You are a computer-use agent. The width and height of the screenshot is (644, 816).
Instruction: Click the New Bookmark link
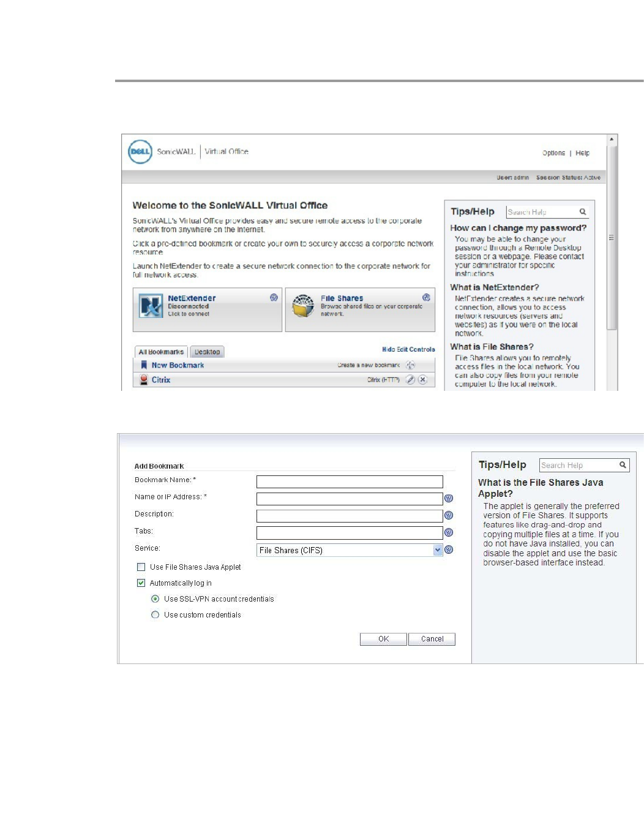[178, 365]
